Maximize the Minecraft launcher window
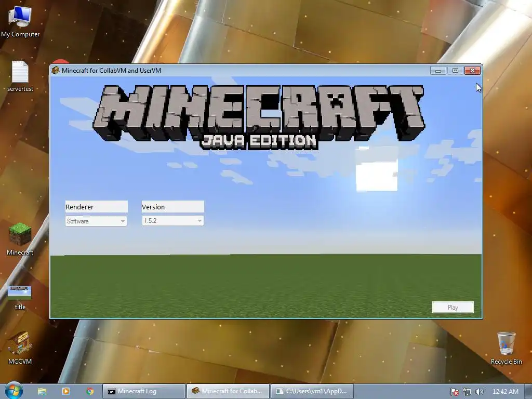The width and height of the screenshot is (532, 399). click(455, 71)
